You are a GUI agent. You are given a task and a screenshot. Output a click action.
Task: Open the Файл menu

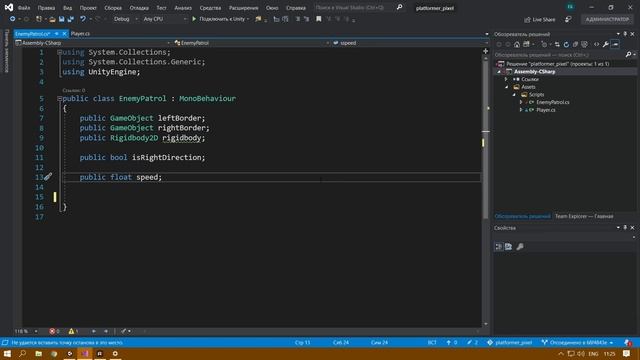[x=24, y=8]
